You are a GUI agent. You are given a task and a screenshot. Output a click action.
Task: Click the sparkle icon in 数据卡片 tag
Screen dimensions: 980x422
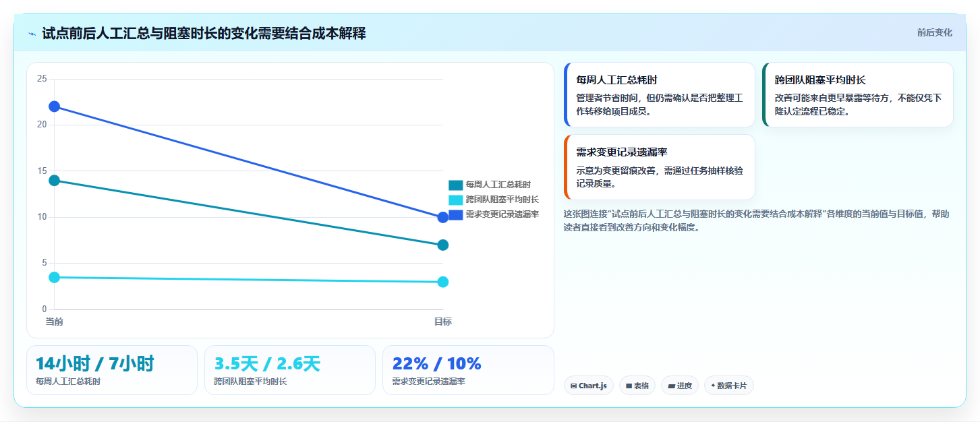point(713,386)
